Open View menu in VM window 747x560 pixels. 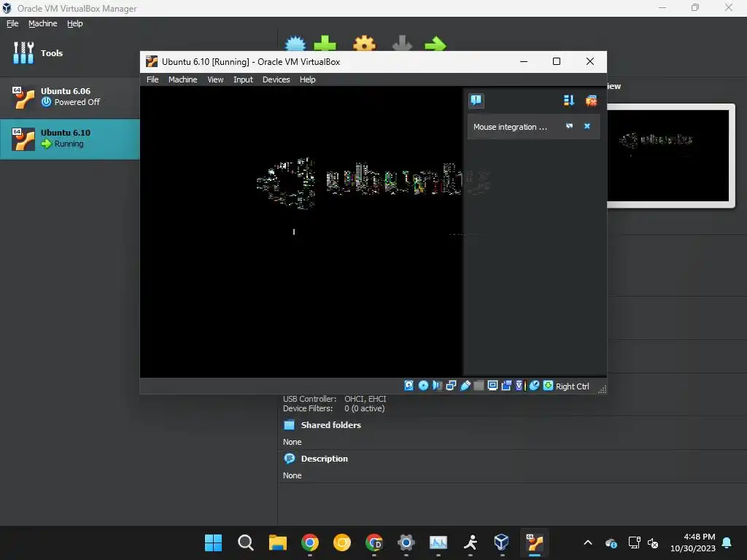click(215, 79)
